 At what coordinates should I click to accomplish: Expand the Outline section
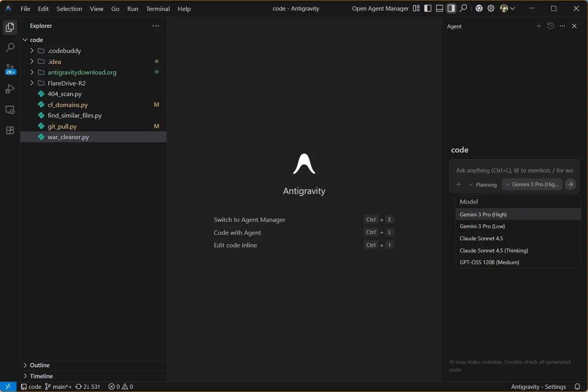[x=93, y=365]
